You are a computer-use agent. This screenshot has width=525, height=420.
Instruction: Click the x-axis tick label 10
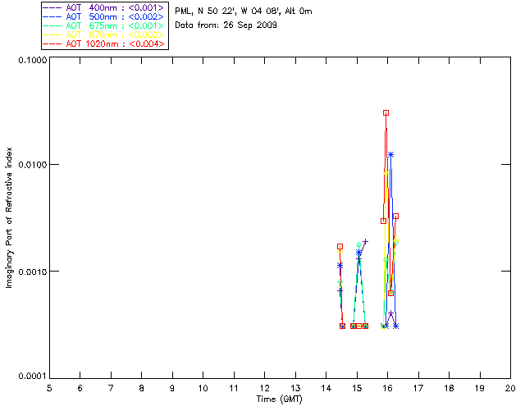point(203,388)
